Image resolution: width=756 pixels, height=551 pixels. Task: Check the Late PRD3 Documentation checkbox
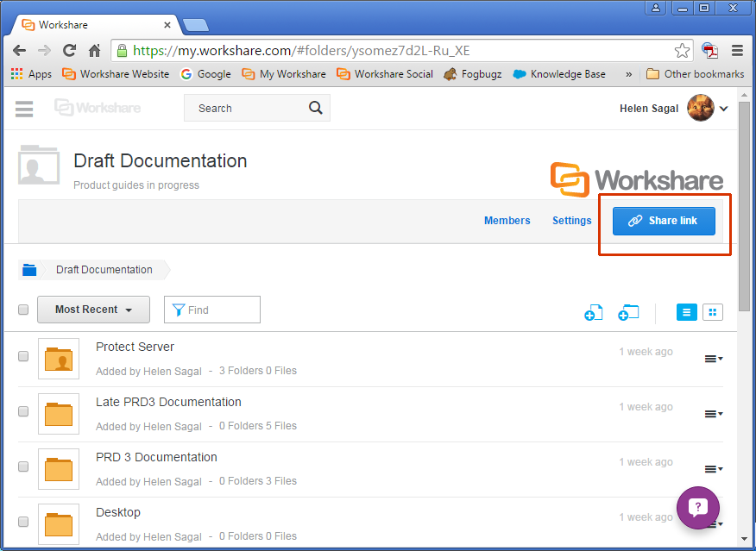23,411
